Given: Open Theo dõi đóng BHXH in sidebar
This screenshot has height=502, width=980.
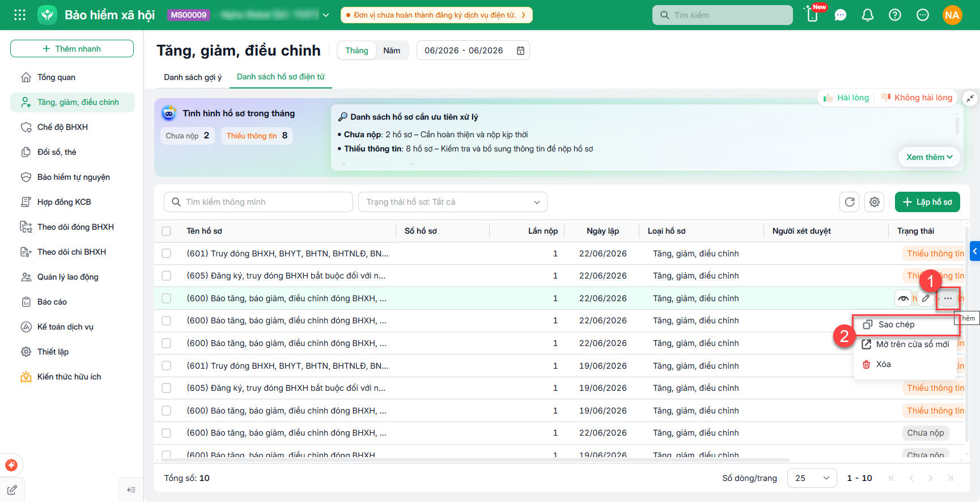Looking at the screenshot, I should (x=73, y=227).
